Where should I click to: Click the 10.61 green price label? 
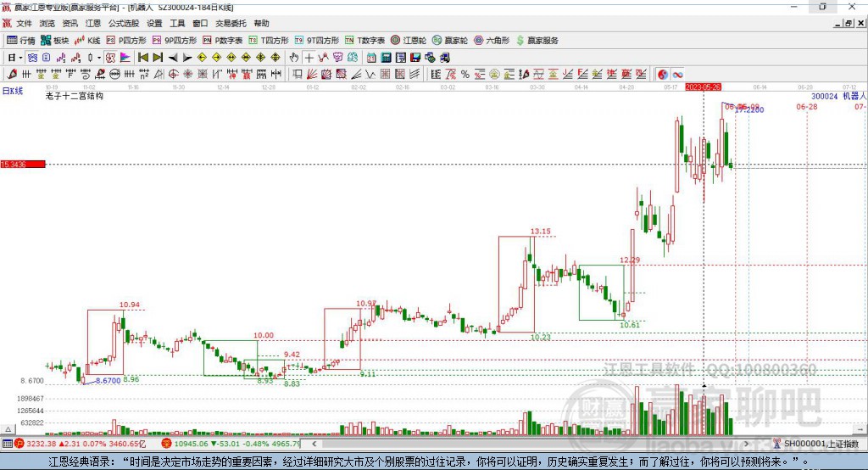point(630,325)
